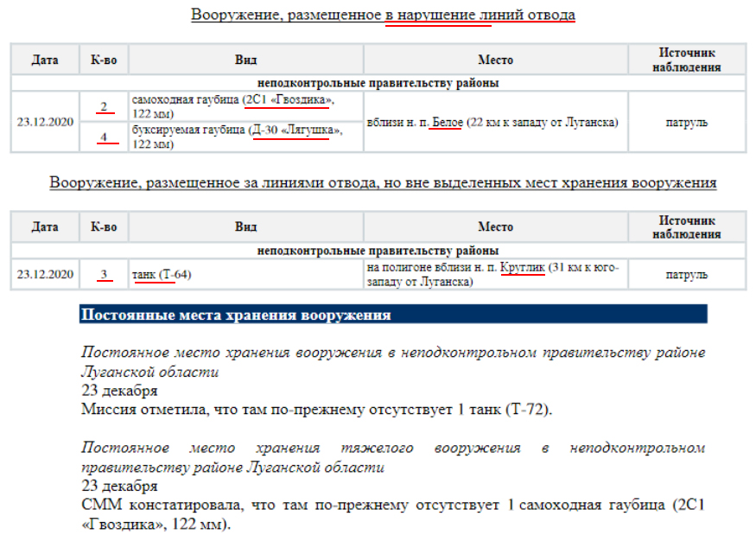The image size is (756, 535).
Task: Select the quantity 4 for буксируемая гаубица
Action: 104,137
